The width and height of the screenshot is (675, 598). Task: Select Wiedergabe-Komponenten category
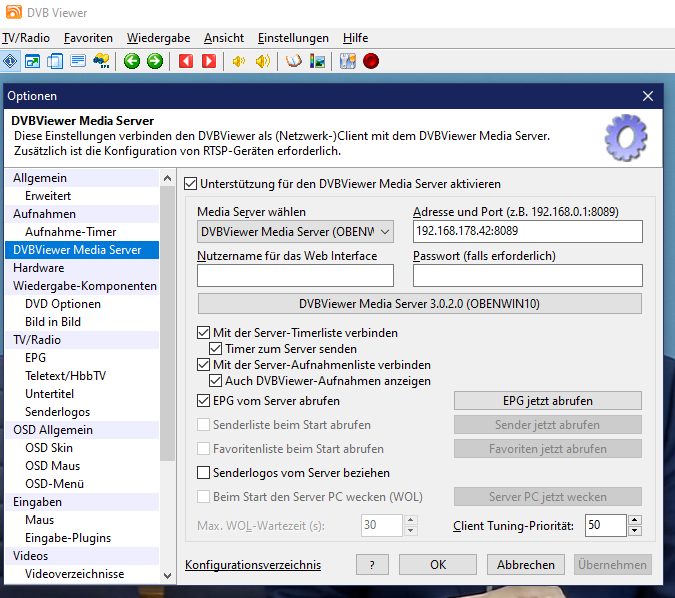click(82, 286)
